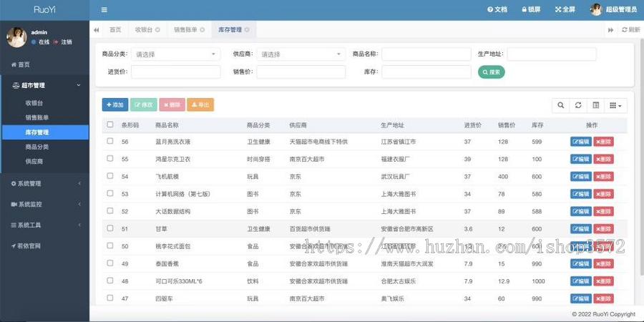The width and height of the screenshot is (644, 322).
Task: Edit row 55 鸿星尔克卫衣
Action: tap(581, 159)
